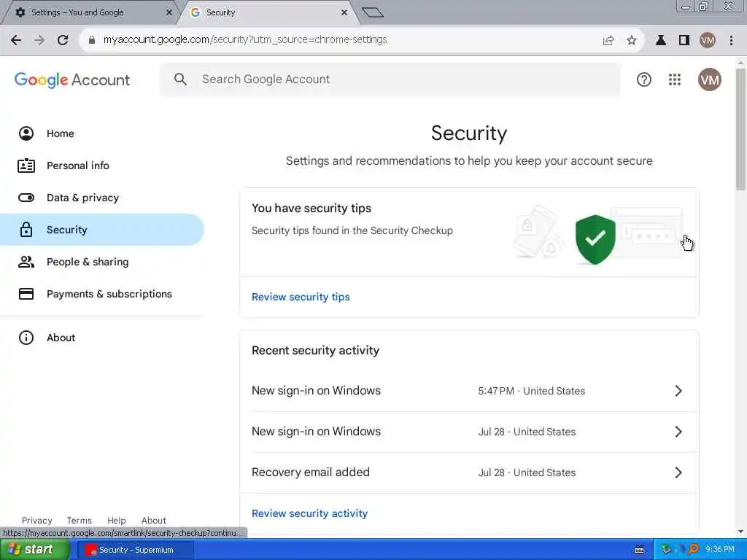Screen dimensions: 747x560
Task: Click in the Search Google Account field
Action: click(x=390, y=79)
